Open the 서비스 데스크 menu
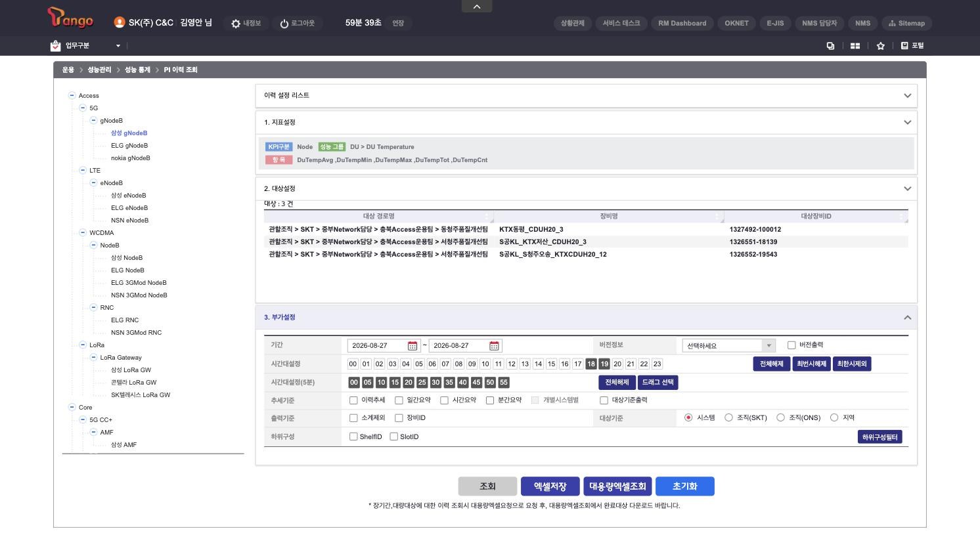The image size is (980, 533). (621, 23)
